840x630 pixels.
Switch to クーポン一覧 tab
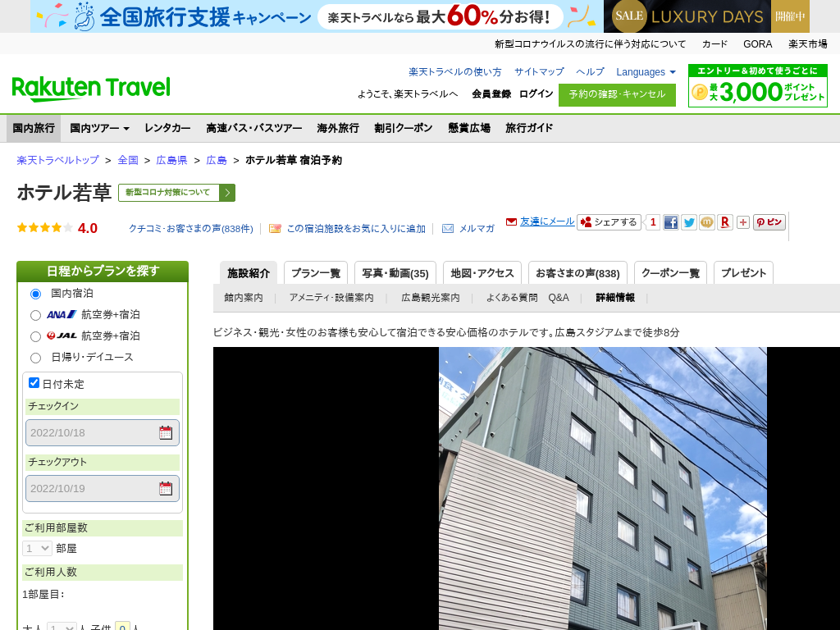click(x=671, y=272)
